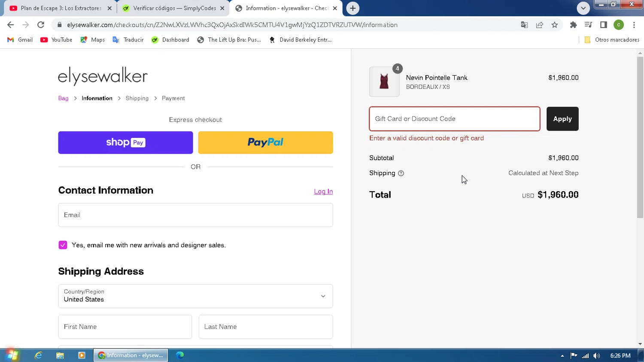The image size is (644, 362).
Task: Open the Windows Start button
Action: pos(12,355)
